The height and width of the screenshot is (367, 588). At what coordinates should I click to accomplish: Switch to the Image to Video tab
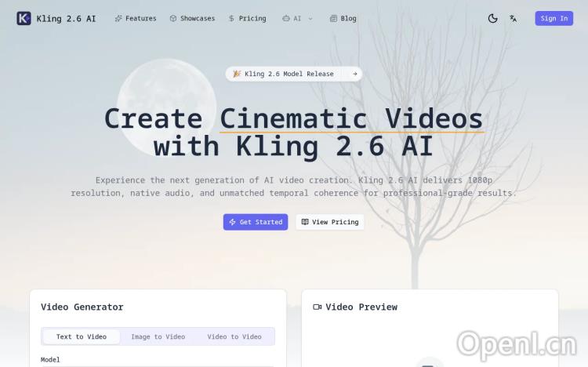coord(158,336)
